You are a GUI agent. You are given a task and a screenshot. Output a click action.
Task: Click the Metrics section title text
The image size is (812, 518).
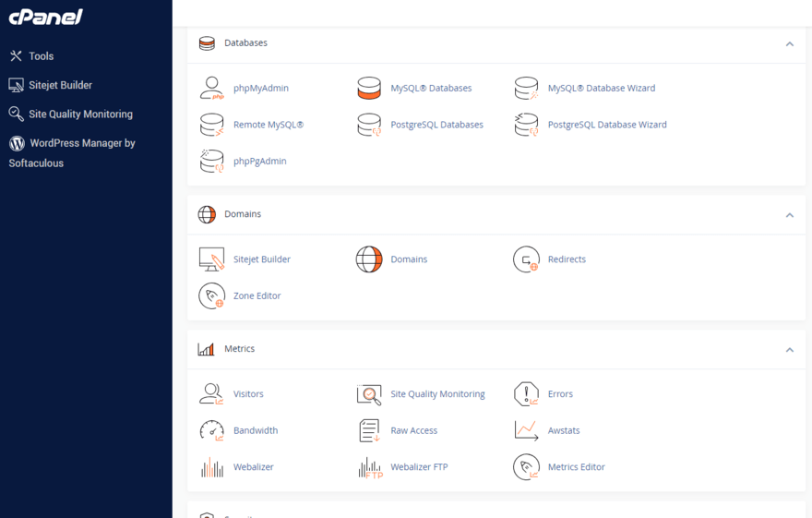[x=240, y=349]
